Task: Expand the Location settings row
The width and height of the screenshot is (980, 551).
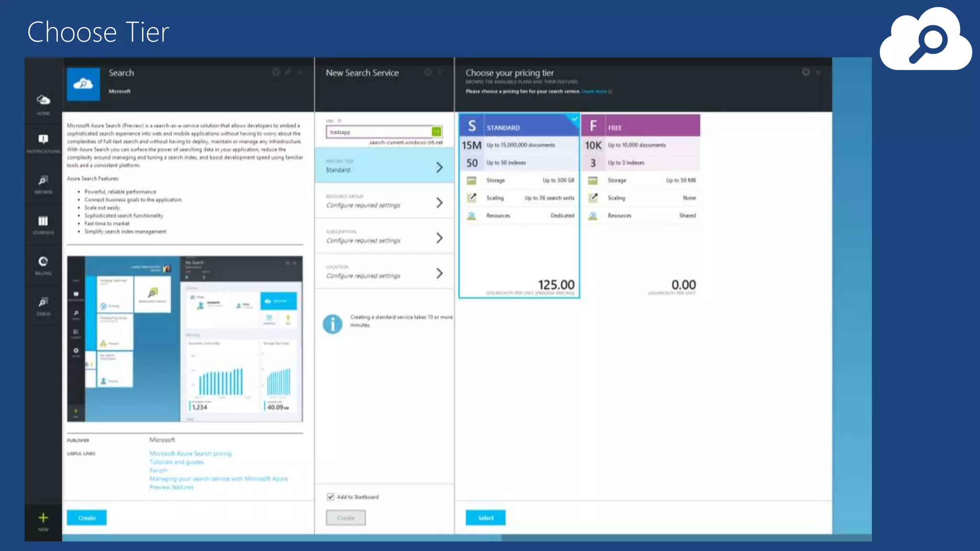Action: [384, 272]
